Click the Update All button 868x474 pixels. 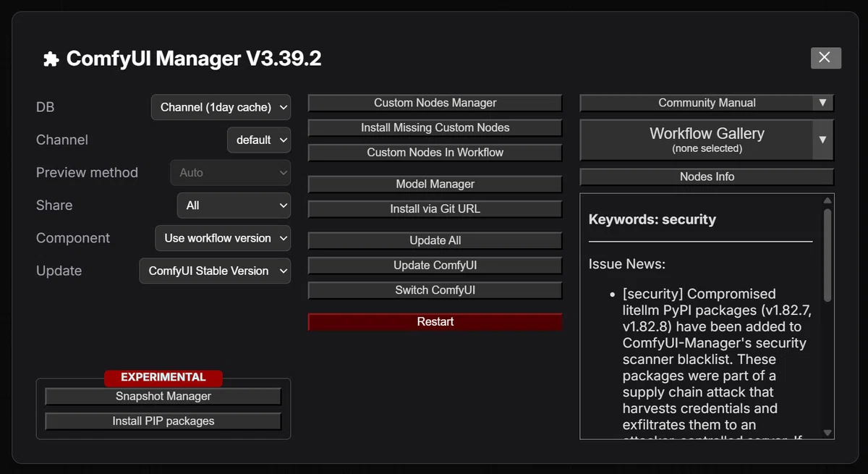pos(435,240)
